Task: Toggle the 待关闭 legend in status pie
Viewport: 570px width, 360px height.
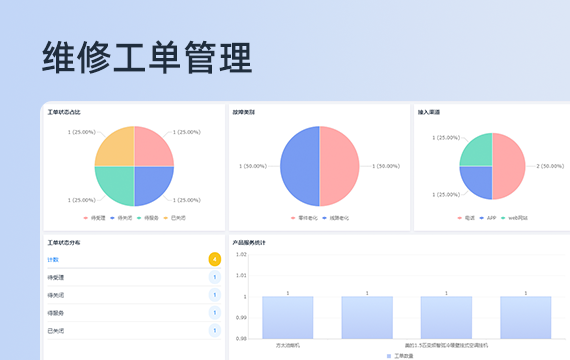Action: coord(121,218)
